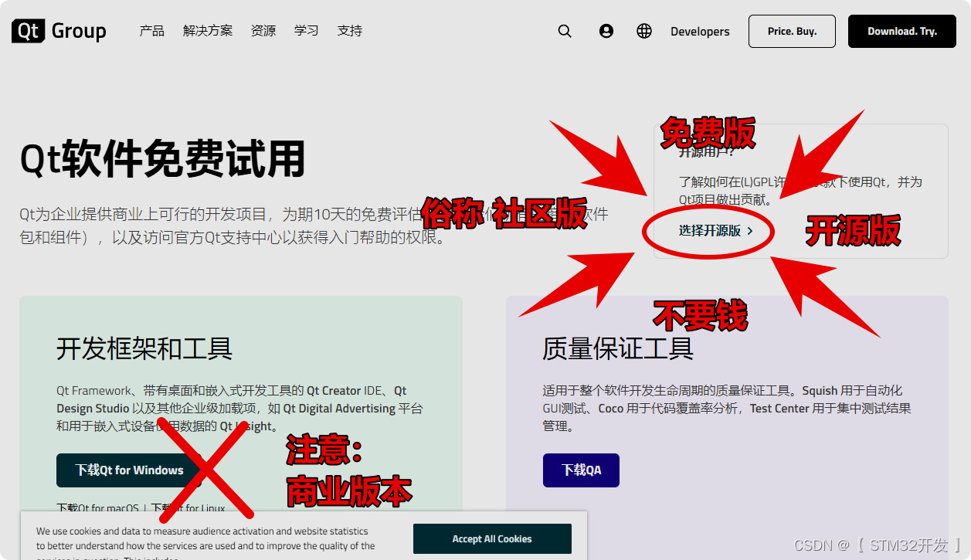The height and width of the screenshot is (560, 971).
Task: Open the search magnifier icon
Action: point(565,31)
